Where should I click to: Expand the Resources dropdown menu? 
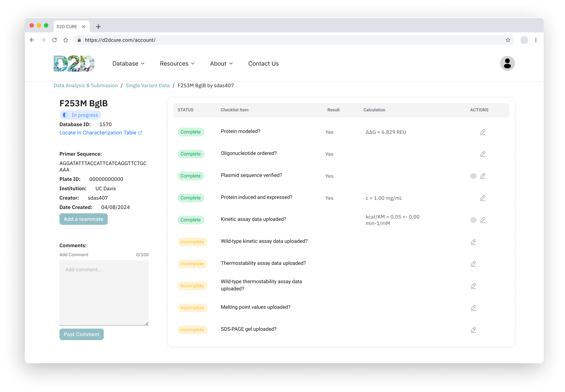click(177, 64)
